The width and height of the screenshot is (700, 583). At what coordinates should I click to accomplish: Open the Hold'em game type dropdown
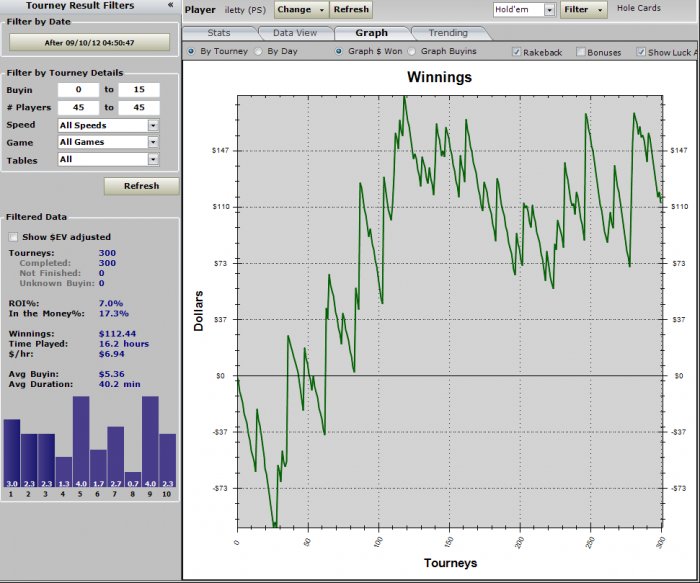[x=549, y=9]
